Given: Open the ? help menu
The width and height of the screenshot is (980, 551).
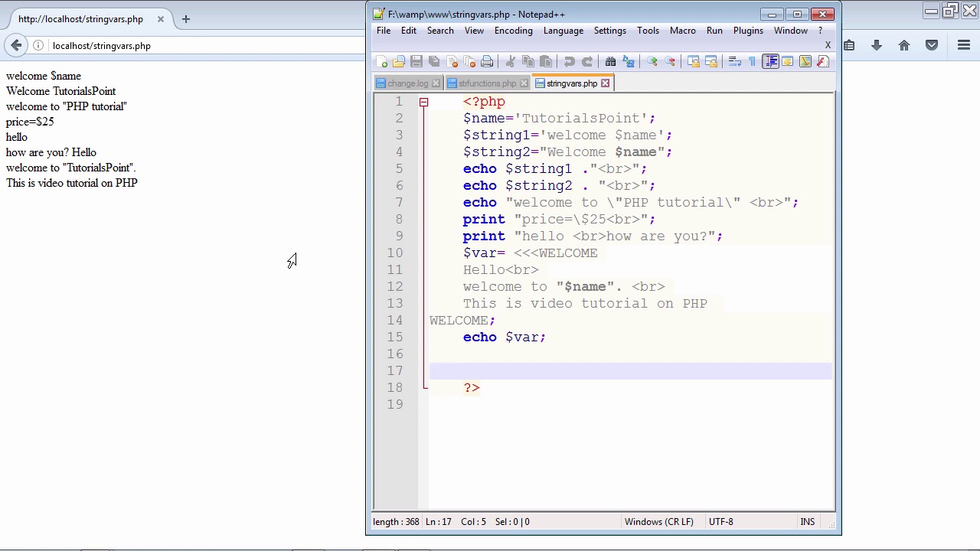Looking at the screenshot, I should tap(820, 31).
